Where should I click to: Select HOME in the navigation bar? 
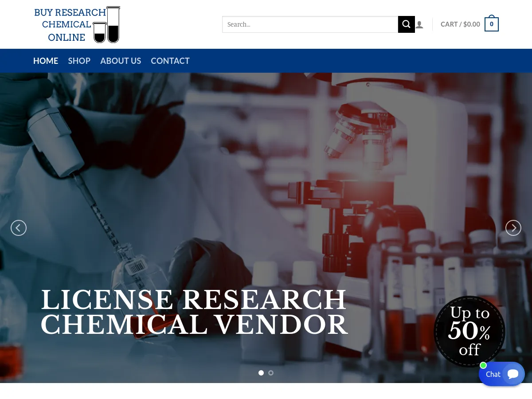click(46, 61)
